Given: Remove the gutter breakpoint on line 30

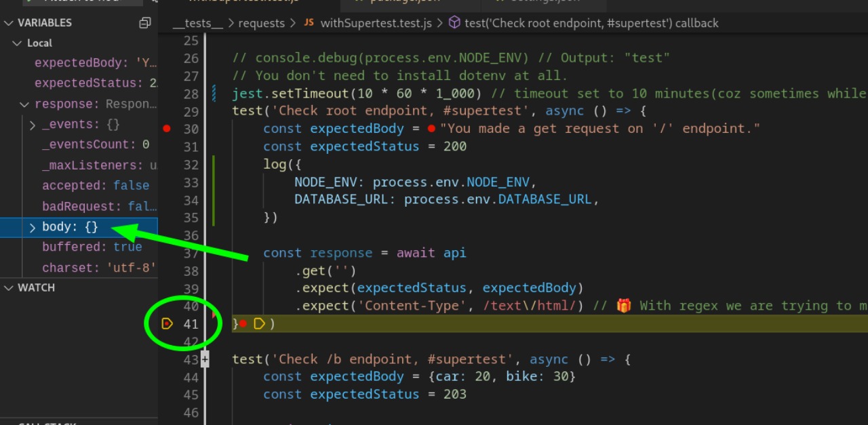Looking at the screenshot, I should [x=167, y=128].
